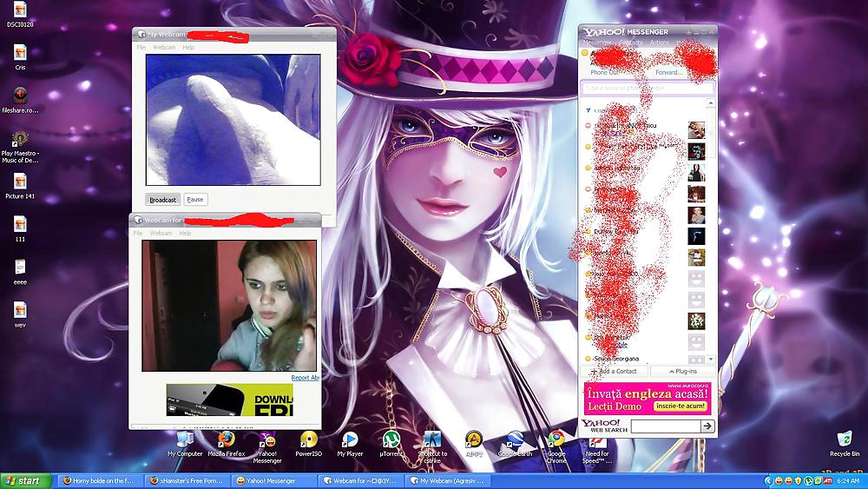Select the My Computer desktop icon

(185, 444)
